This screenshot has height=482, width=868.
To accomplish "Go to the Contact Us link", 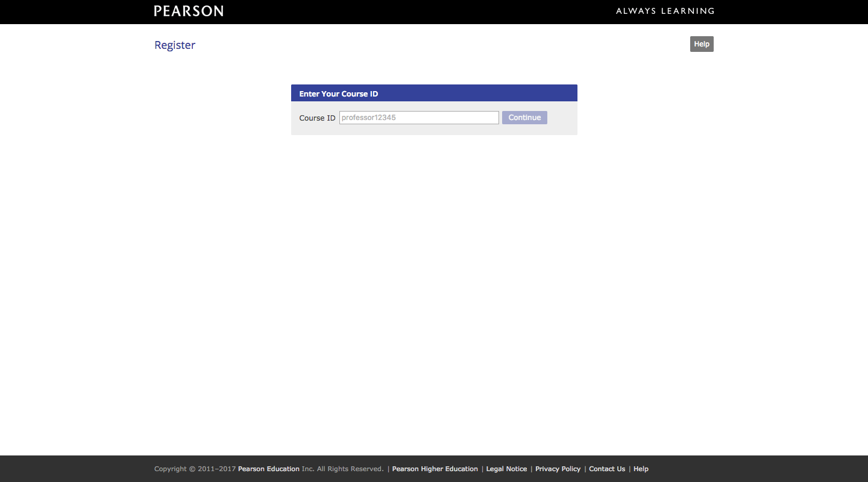I will (x=607, y=469).
